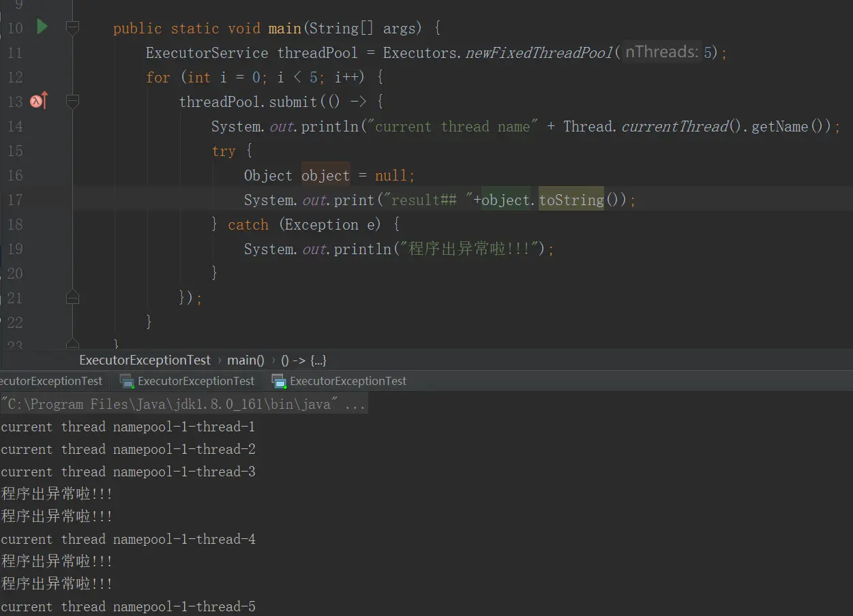Screen dimensions: 853x616
Task: Click highlighted object variable on line 16
Action: coord(325,175)
